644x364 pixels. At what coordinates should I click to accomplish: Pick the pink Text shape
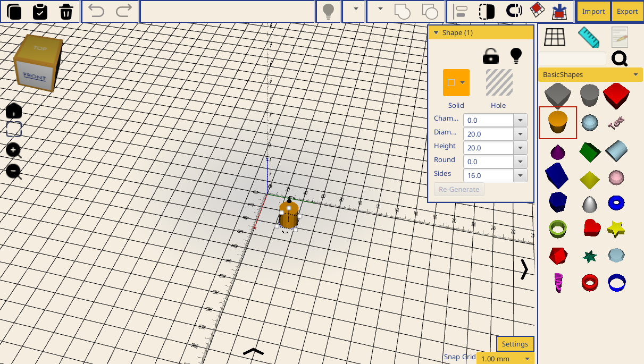(616, 123)
